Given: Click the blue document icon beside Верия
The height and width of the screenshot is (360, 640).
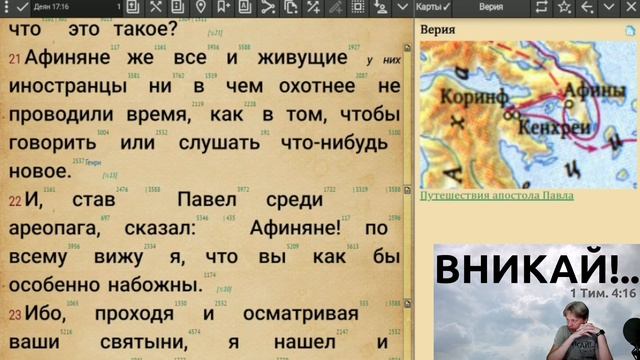Looking at the screenshot, I should tap(631, 31).
